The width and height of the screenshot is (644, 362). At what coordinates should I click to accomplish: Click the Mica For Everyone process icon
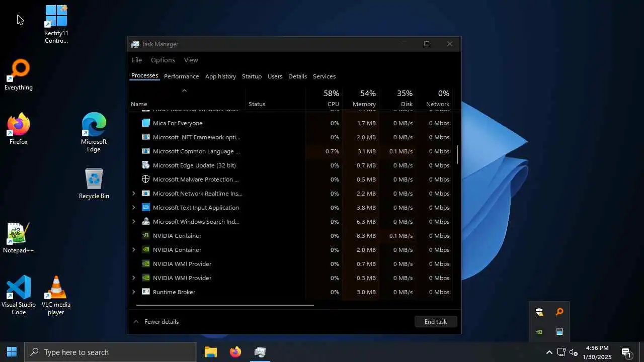[146, 123]
